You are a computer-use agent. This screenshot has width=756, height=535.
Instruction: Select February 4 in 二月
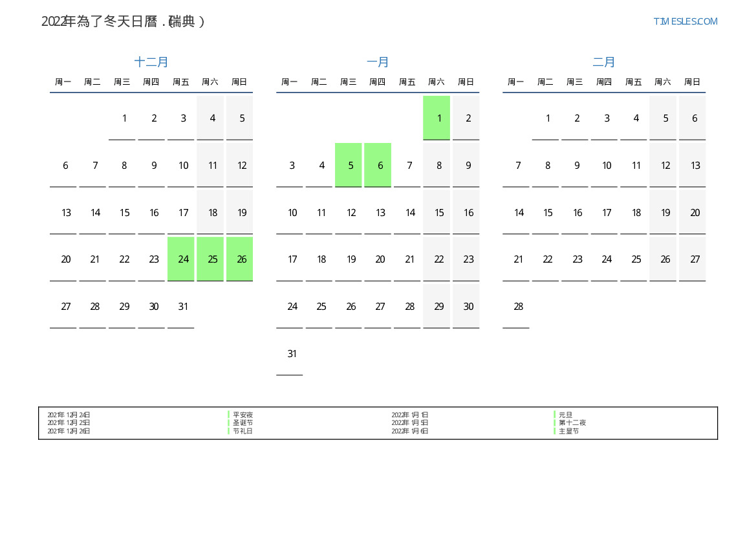coord(634,118)
